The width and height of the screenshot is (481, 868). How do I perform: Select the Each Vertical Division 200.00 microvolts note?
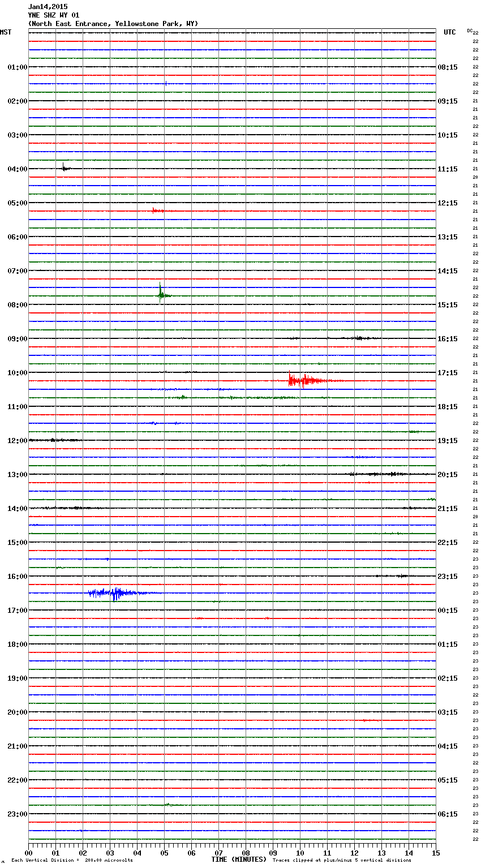[72, 861]
